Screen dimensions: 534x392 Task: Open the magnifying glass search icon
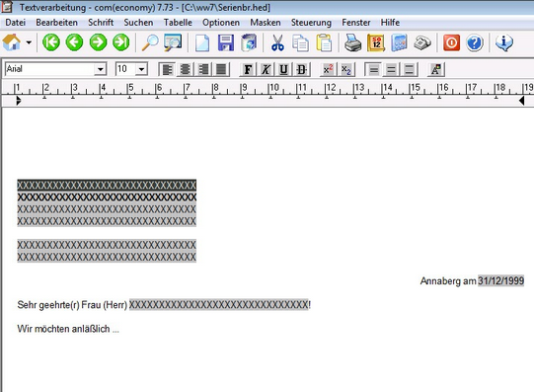(150, 42)
